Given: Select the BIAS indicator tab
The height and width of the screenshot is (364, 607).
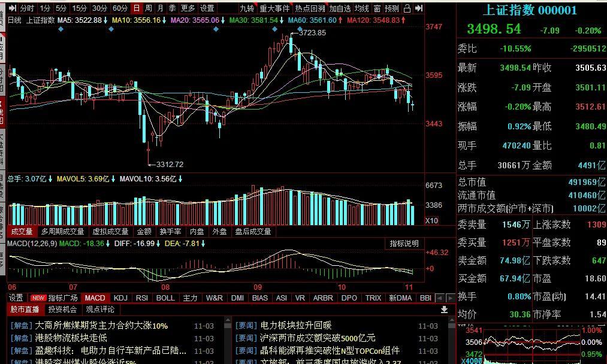Looking at the screenshot, I should coord(259,298).
